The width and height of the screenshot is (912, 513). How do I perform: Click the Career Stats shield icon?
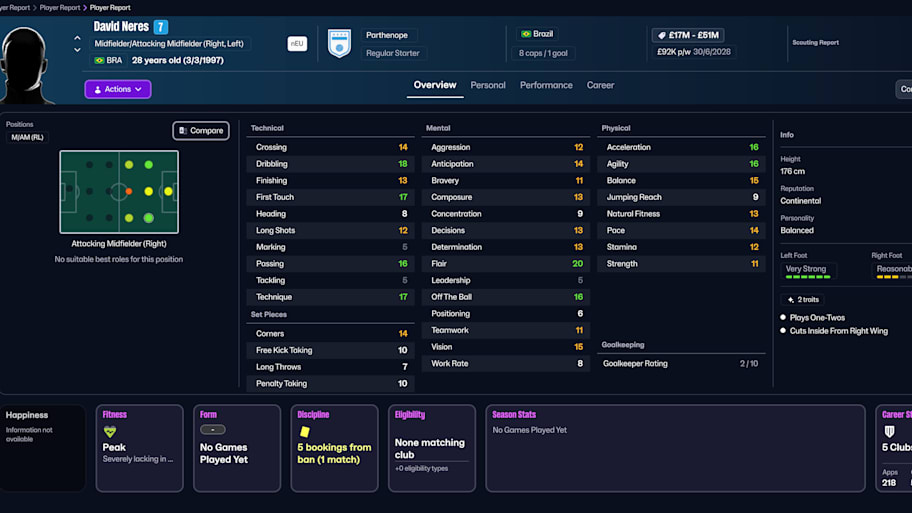click(x=889, y=432)
